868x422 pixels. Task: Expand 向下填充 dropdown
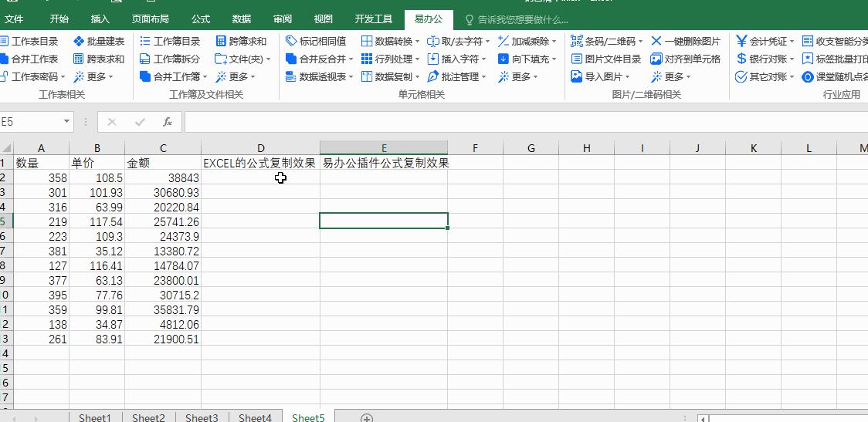coord(554,59)
